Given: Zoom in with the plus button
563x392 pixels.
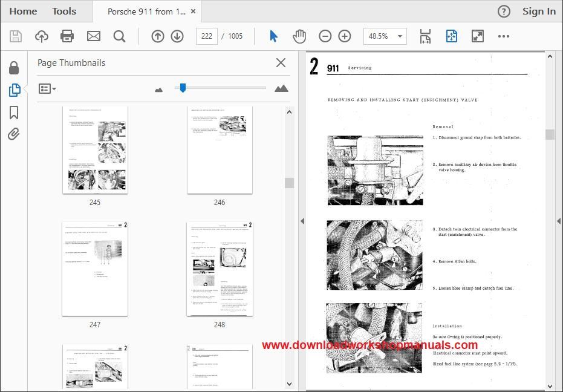Looking at the screenshot, I should pos(345,36).
